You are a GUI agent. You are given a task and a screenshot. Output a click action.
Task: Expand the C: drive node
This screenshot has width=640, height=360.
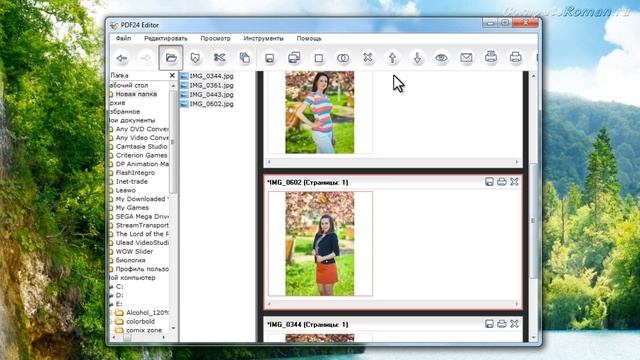111,287
